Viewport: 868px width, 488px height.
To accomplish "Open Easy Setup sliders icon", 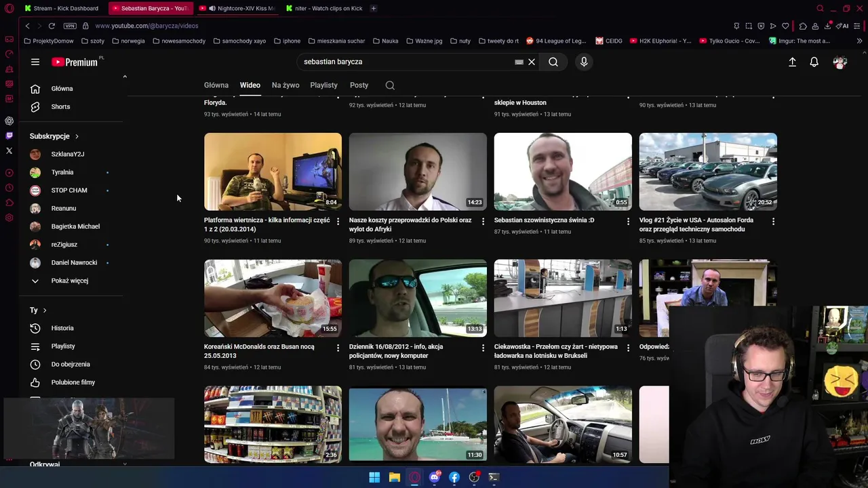I will (856, 26).
